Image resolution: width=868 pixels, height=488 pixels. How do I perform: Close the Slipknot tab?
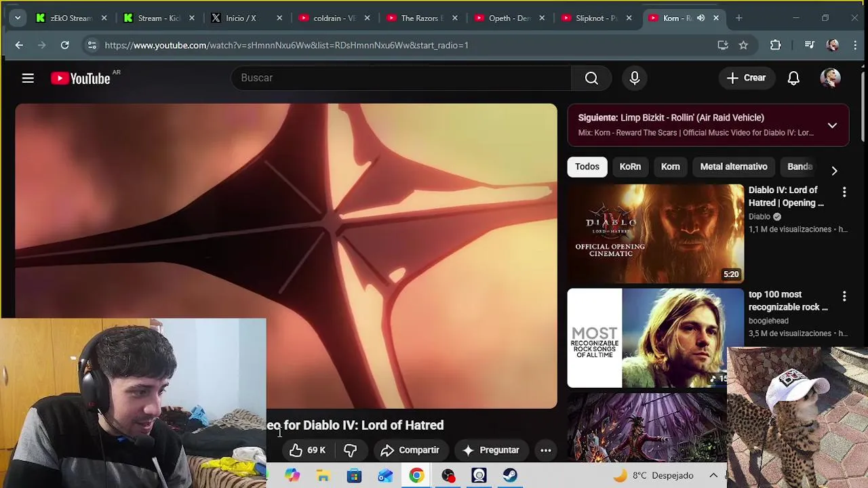click(x=629, y=18)
